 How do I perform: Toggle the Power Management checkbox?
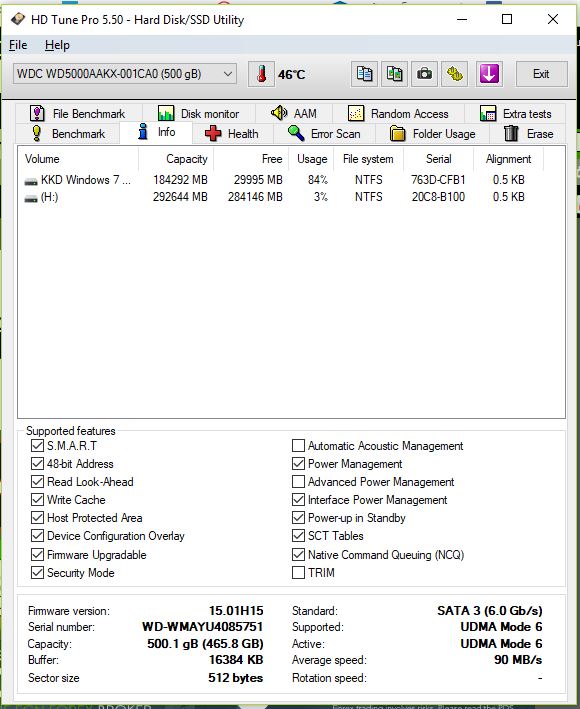[x=298, y=464]
